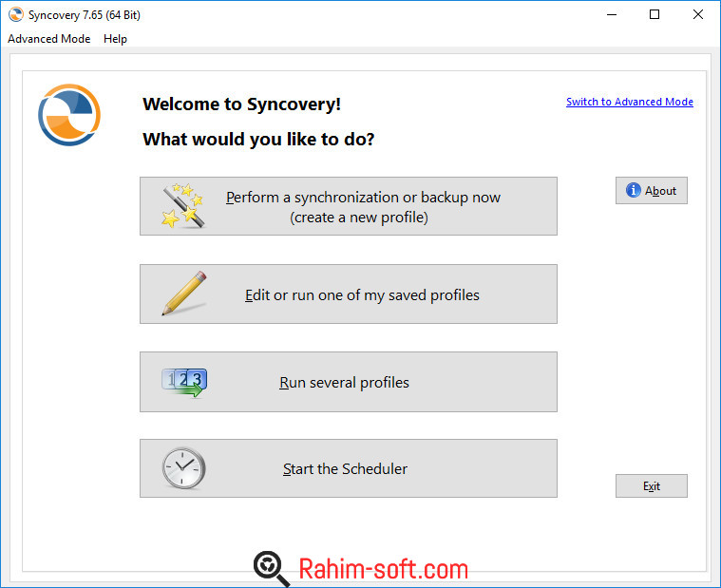Click the "What would you like to do?" text
The image size is (721, 588).
[258, 140]
